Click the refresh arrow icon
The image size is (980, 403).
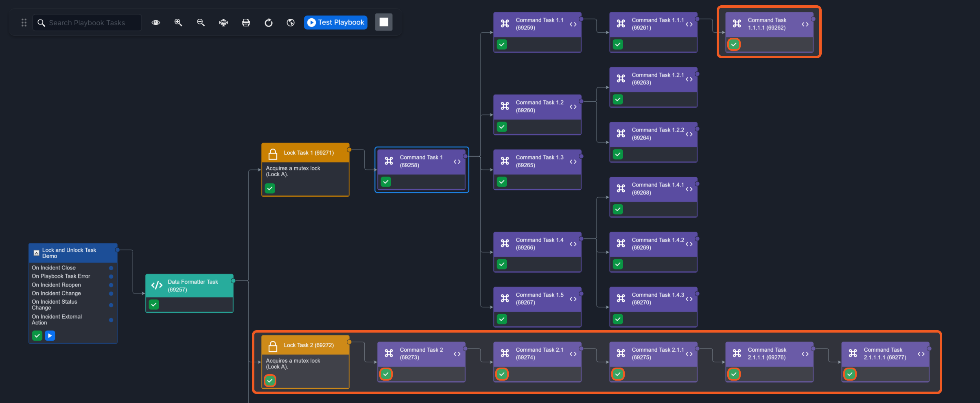pos(269,22)
